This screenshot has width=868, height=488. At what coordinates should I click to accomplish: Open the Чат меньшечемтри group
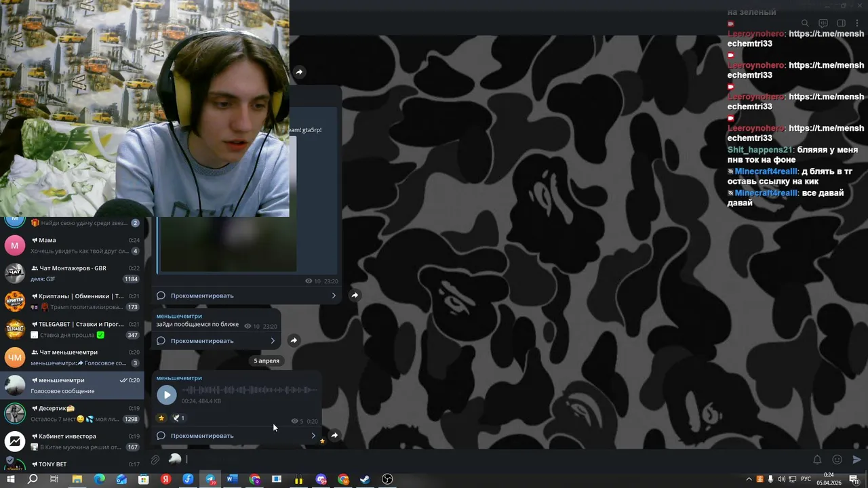click(72, 357)
